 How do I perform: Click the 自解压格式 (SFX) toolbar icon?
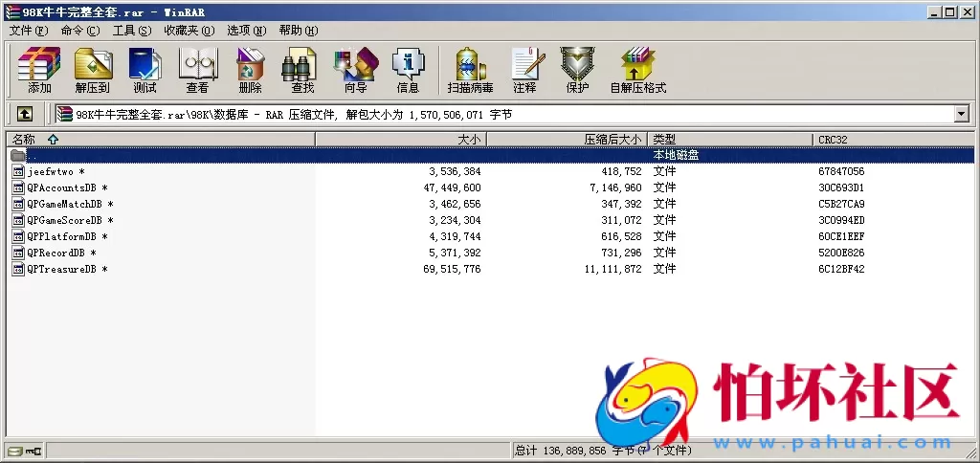pos(638,70)
